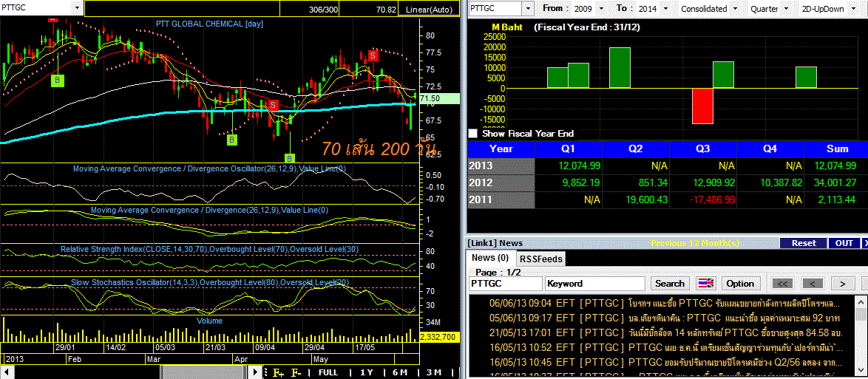
Task: Click the red S sell signal near 17/05
Action: pyautogui.click(x=373, y=55)
